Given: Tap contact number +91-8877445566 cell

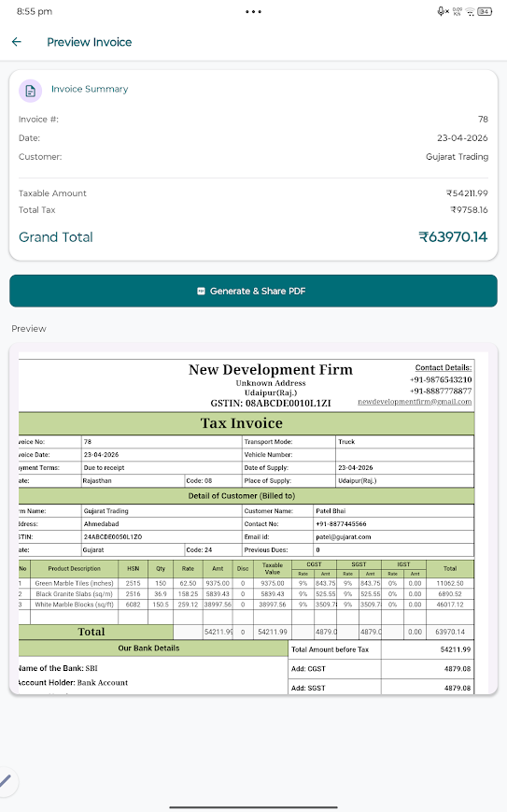Looking at the screenshot, I should coord(393,523).
